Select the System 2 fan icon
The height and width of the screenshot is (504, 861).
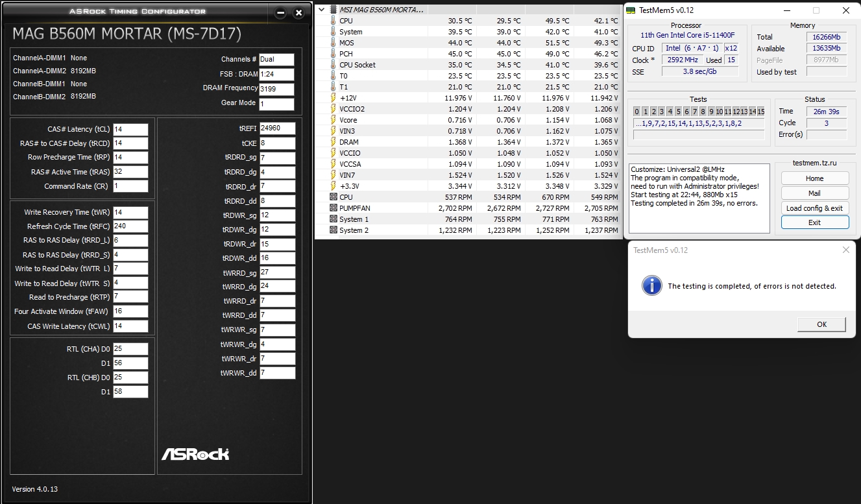coord(333,230)
